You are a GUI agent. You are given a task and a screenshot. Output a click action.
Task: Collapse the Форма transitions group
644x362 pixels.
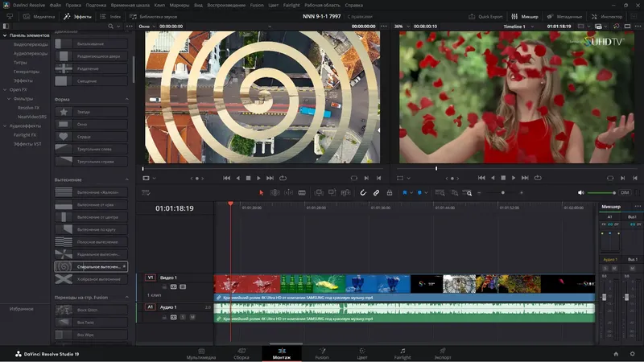pos(126,100)
